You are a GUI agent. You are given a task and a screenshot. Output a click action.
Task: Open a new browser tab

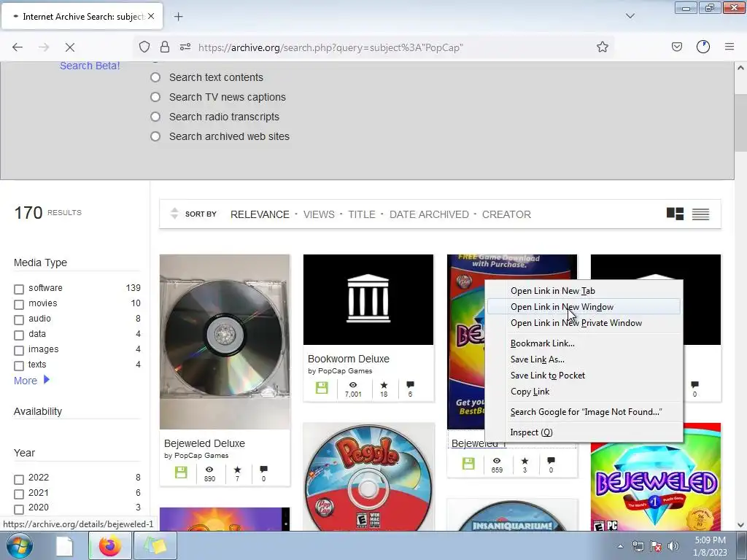[x=178, y=17]
